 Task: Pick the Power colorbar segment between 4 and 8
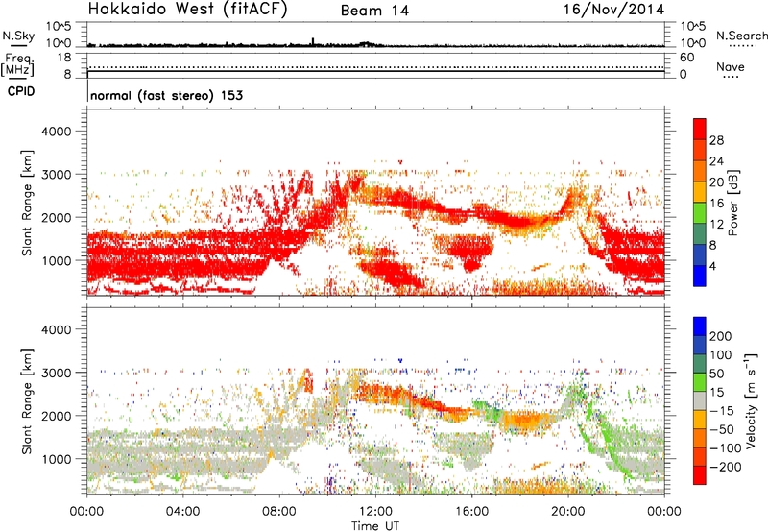click(700, 254)
